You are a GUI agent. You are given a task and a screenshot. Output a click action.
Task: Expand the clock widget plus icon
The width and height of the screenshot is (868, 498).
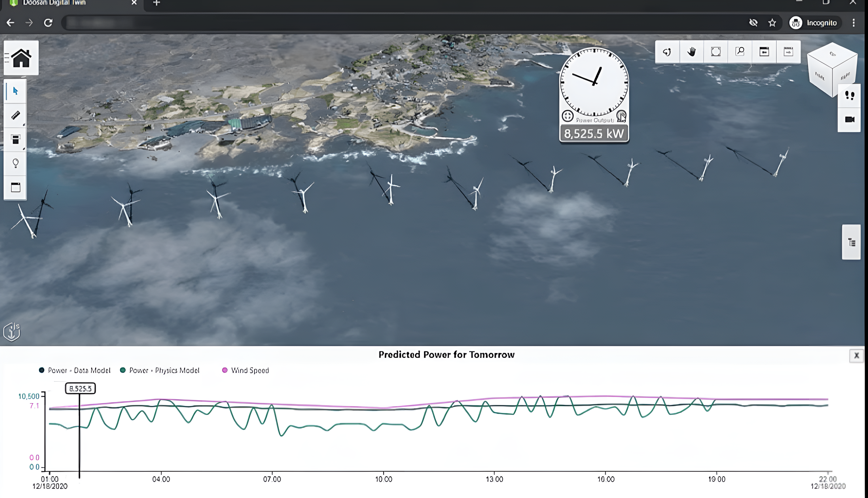(567, 116)
